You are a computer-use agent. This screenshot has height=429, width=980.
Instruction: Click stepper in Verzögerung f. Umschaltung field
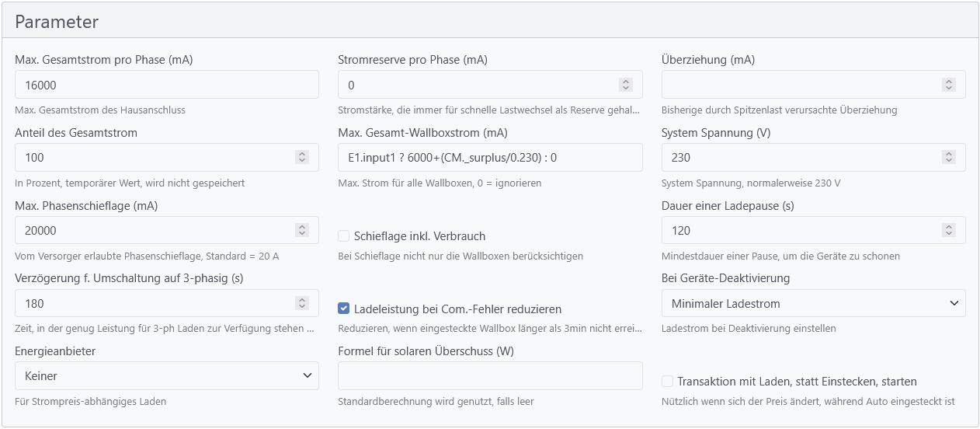(301, 304)
